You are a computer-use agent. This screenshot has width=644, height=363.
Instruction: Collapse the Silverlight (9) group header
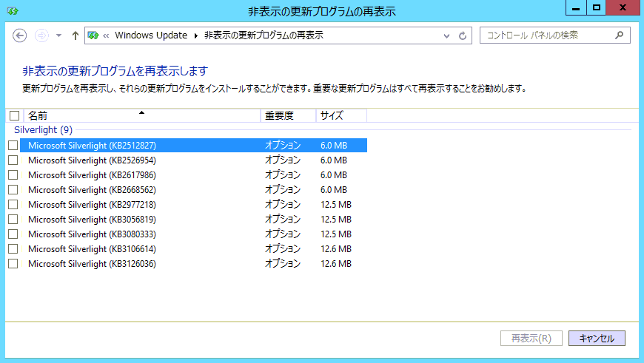tap(43, 130)
